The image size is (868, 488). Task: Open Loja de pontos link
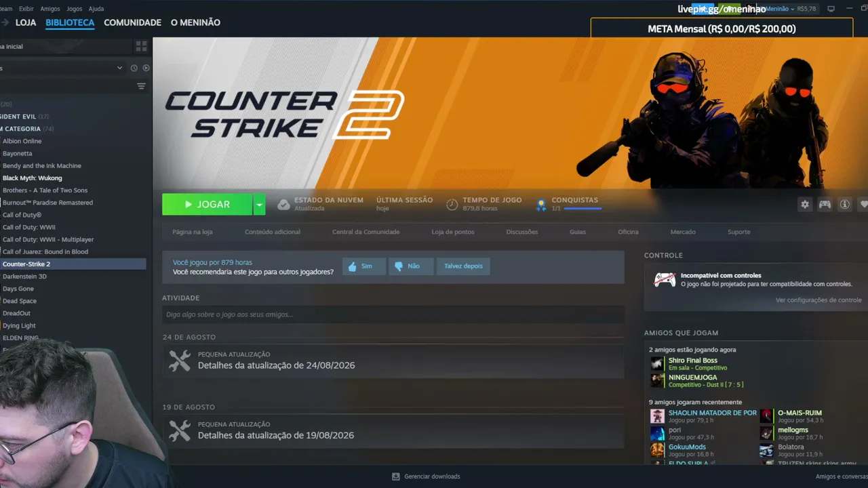[x=453, y=232]
